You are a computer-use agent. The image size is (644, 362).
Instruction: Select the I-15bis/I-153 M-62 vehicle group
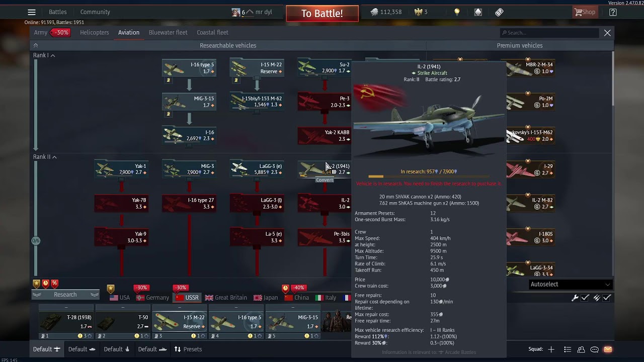257,102
